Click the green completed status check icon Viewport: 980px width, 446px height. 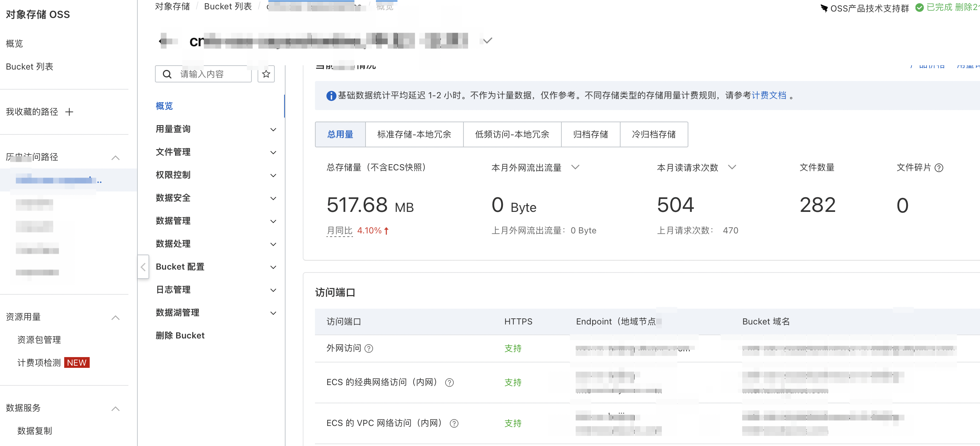[919, 8]
